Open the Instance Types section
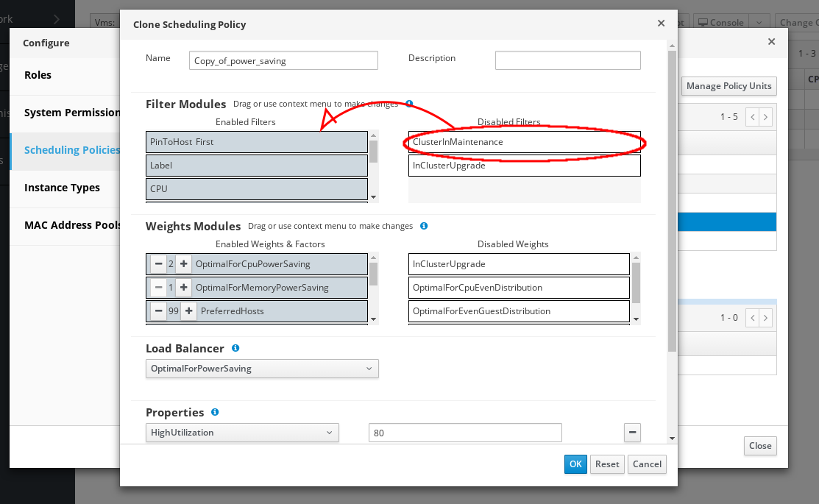 63,188
